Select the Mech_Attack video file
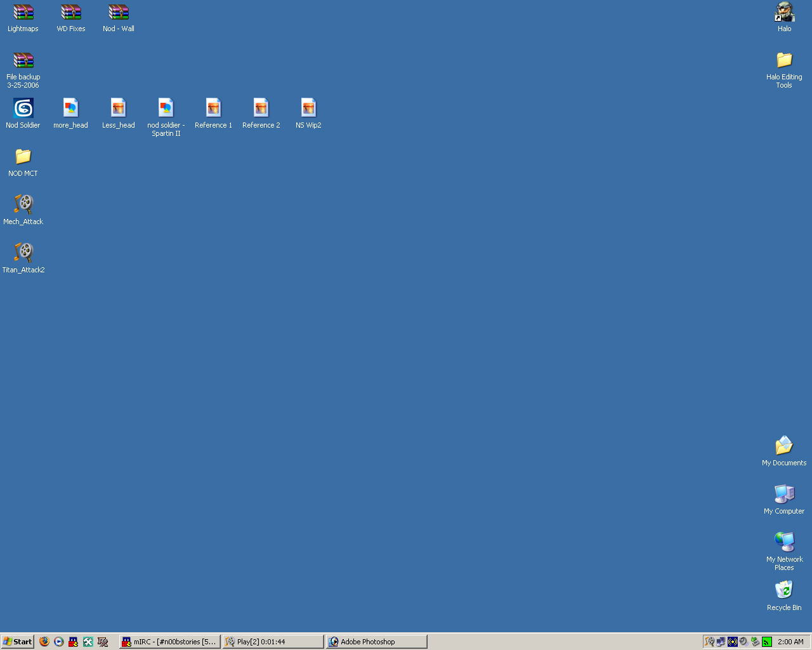Viewport: 812px width, 650px height. coord(23,204)
